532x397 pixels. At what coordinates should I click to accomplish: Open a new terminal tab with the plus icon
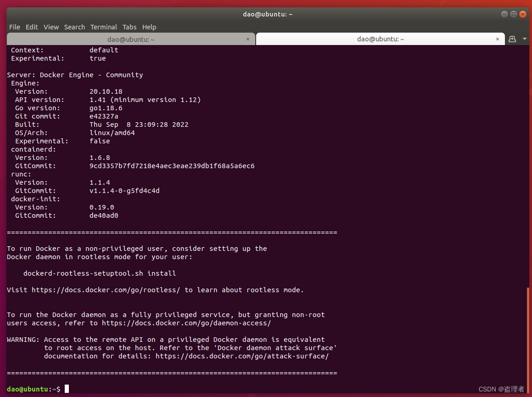click(512, 39)
